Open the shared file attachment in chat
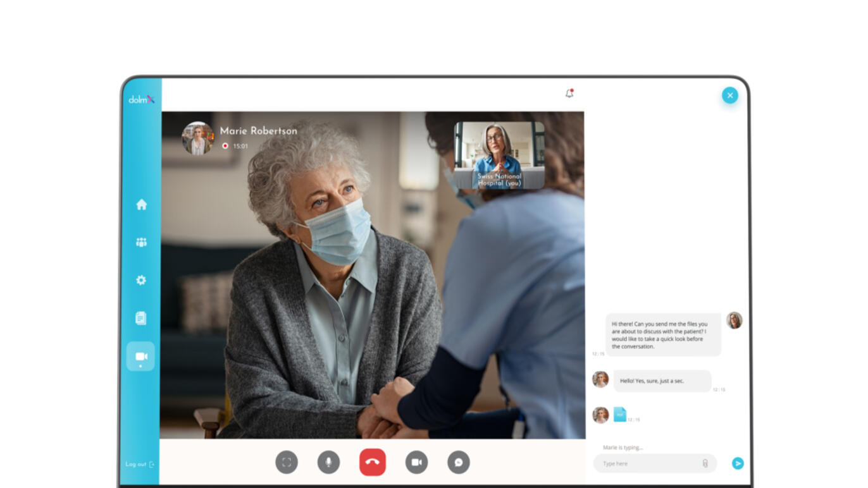Viewport: 868px width, 488px height. 619,415
